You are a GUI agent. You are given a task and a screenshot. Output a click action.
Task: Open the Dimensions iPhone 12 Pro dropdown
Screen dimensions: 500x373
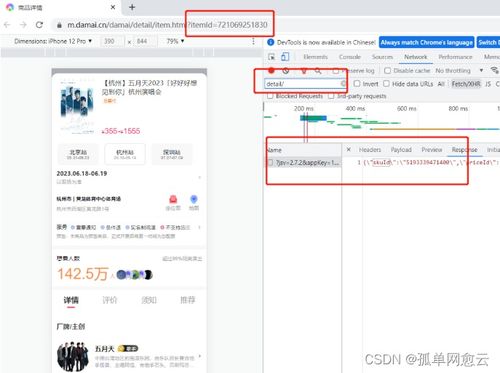click(53, 41)
